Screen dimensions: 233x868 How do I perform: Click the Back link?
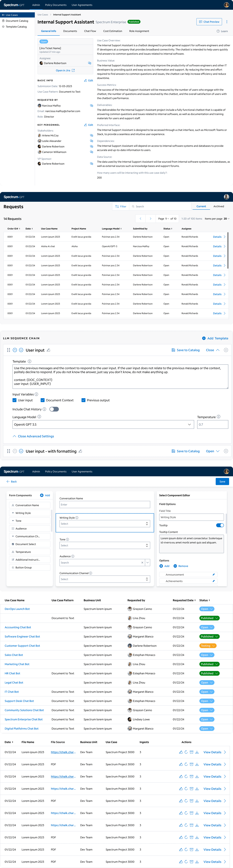pyautogui.click(x=11, y=482)
